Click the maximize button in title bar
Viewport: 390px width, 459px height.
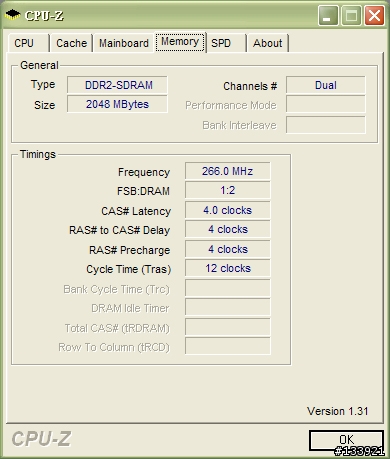pyautogui.click(x=351, y=15)
